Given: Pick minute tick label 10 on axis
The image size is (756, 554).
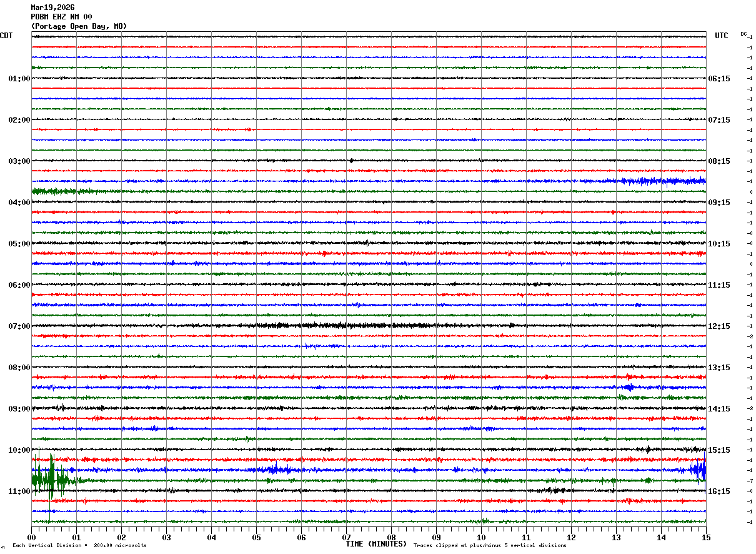Looking at the screenshot, I should [x=481, y=537].
